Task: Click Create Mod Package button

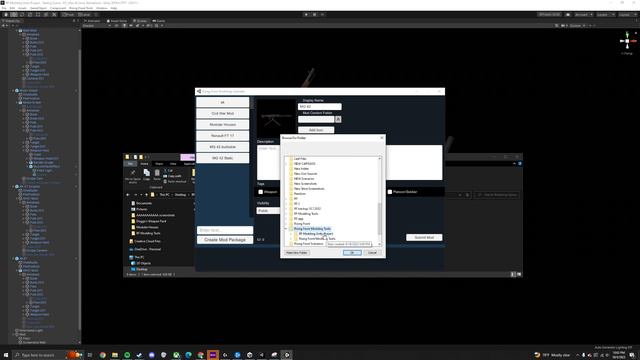Action: [x=225, y=240]
